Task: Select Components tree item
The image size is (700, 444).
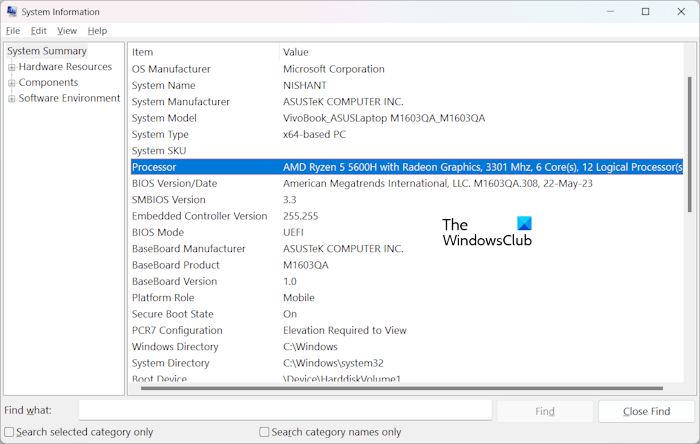Action: click(48, 83)
